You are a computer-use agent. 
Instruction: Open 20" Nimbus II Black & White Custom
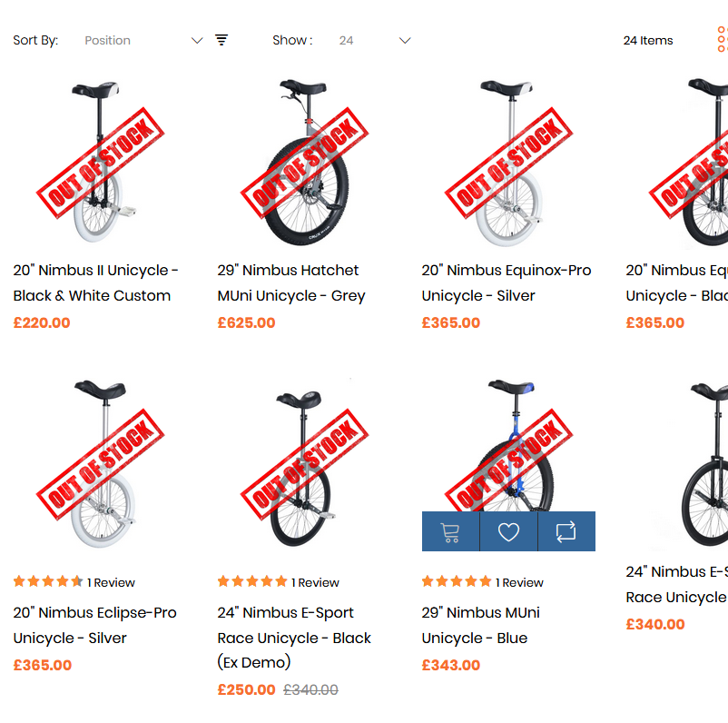tap(95, 282)
